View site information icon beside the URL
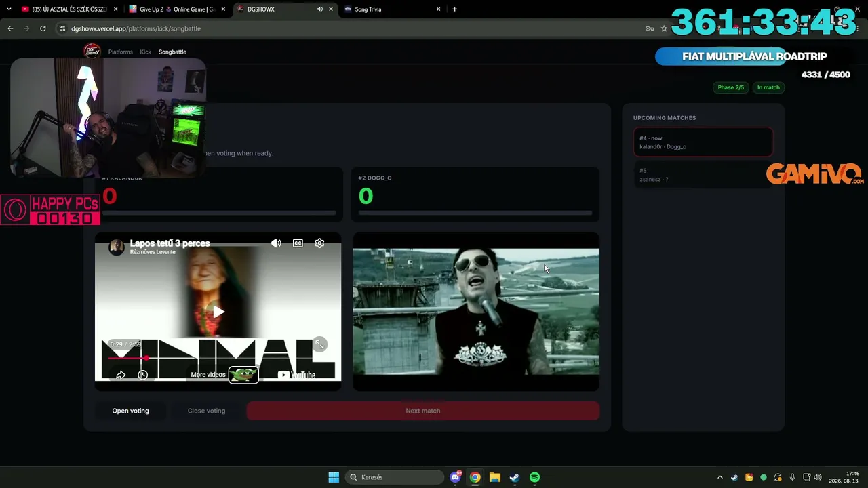Image resolution: width=868 pixels, height=488 pixels. 62,28
